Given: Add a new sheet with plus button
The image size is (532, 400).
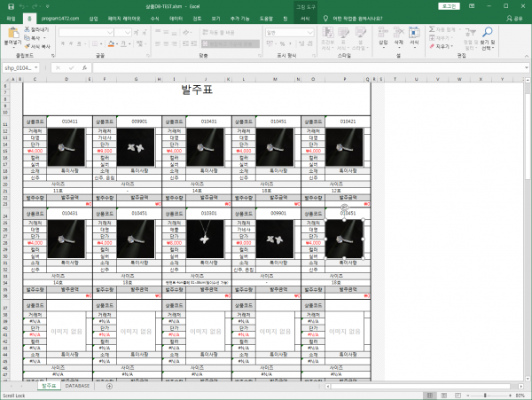Looking at the screenshot, I should click(x=109, y=386).
